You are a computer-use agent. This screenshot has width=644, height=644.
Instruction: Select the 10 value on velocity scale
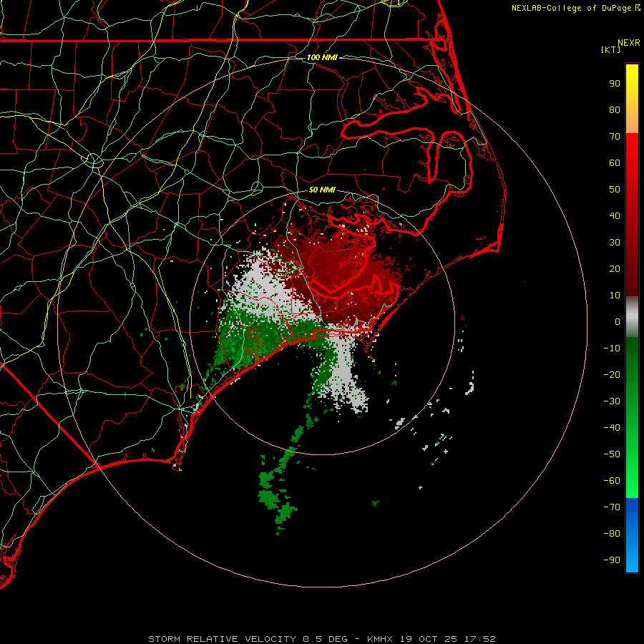tap(615, 296)
